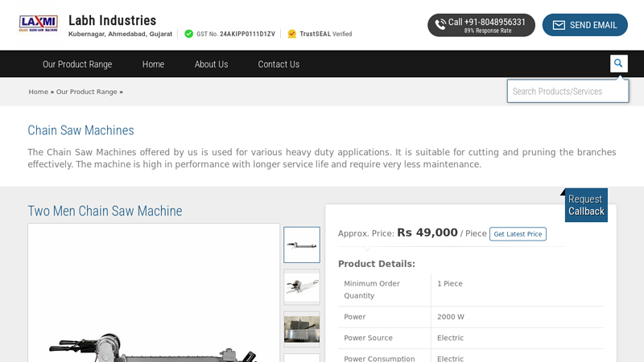Open the About Us page
Image resolution: width=644 pixels, height=362 pixels.
pos(211,64)
